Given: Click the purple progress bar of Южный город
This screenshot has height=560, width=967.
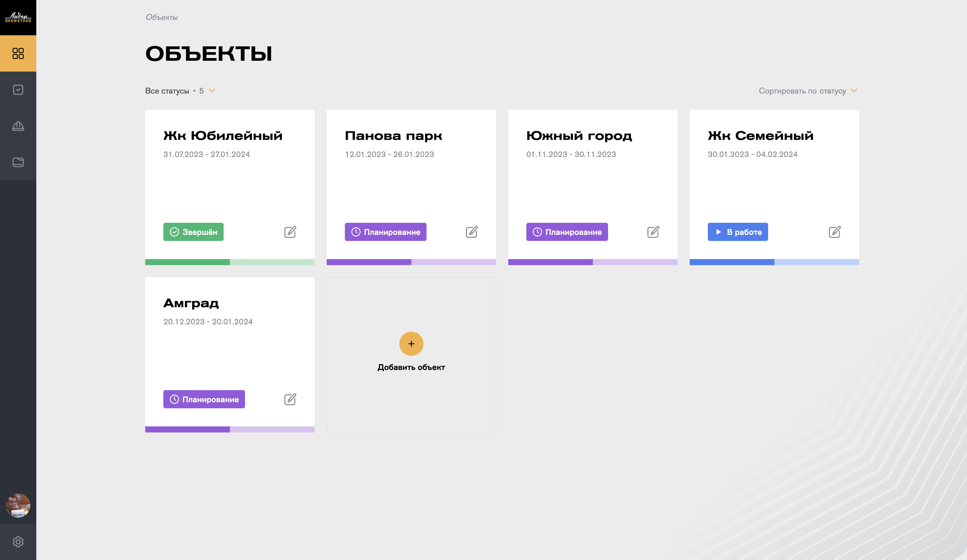Looking at the screenshot, I should (593, 262).
